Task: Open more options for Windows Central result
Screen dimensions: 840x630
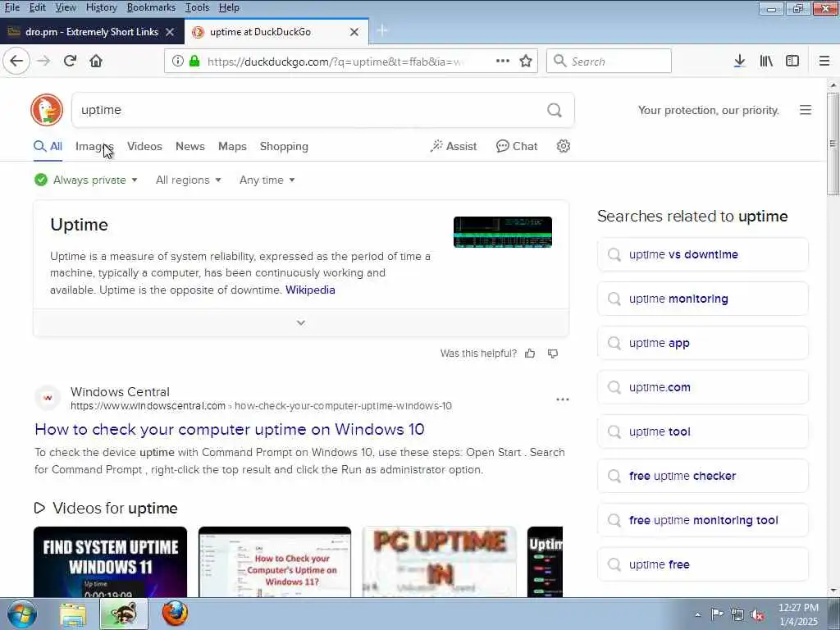Action: 563,399
